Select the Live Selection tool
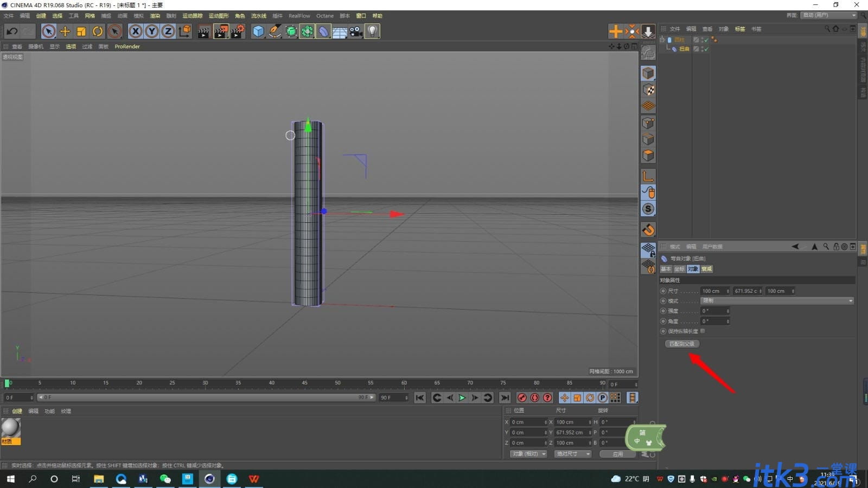Screen dimensions: 868x488 coord(49,31)
